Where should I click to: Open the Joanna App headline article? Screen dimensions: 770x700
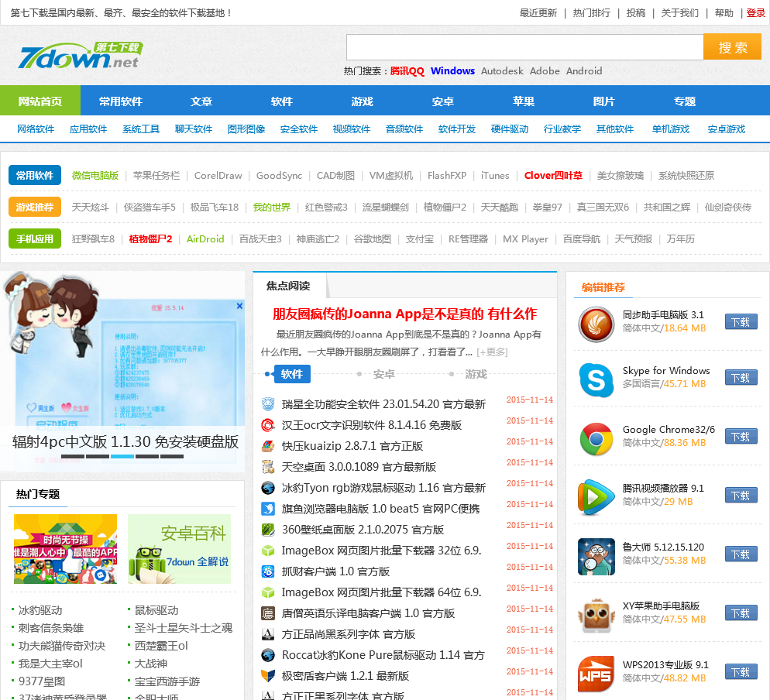[x=405, y=314]
